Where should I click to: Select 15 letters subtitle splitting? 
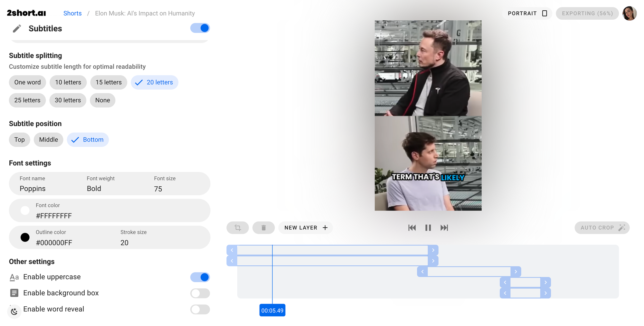pos(109,82)
